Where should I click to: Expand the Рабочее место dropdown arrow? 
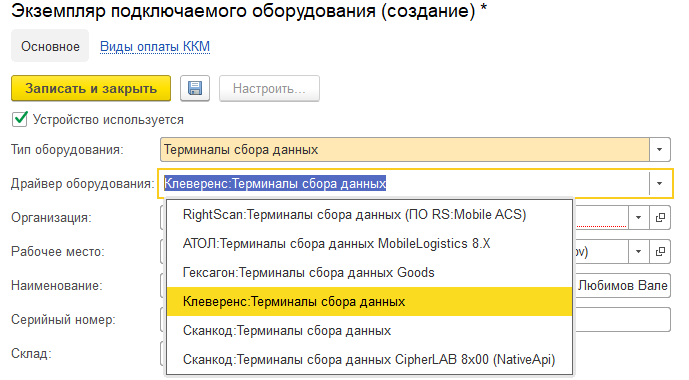click(638, 252)
